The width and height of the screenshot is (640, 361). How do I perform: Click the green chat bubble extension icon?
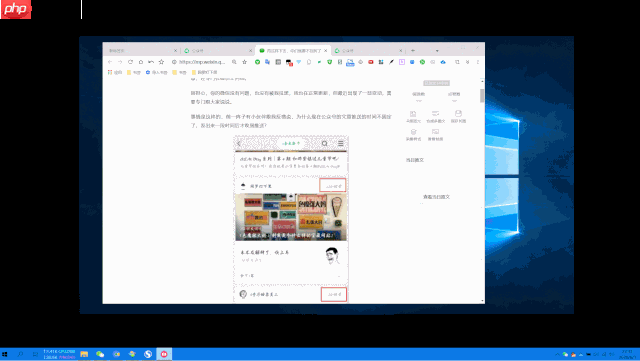pyautogui.click(x=422, y=62)
